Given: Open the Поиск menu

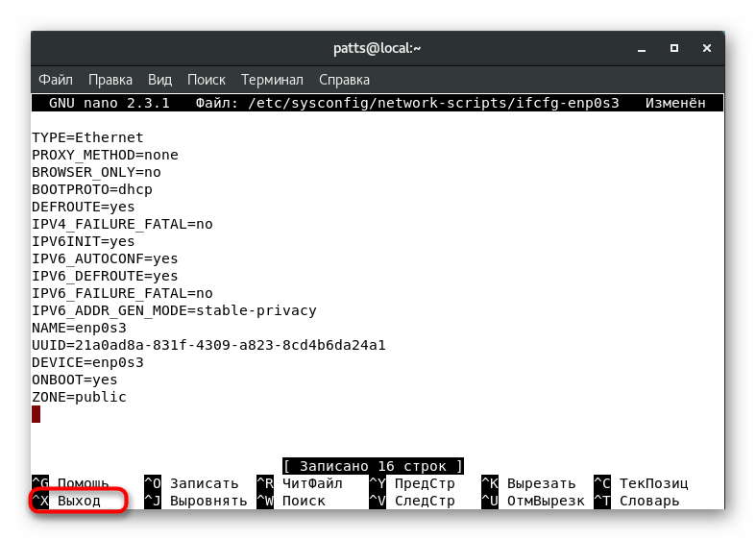Looking at the screenshot, I should coord(207,80).
